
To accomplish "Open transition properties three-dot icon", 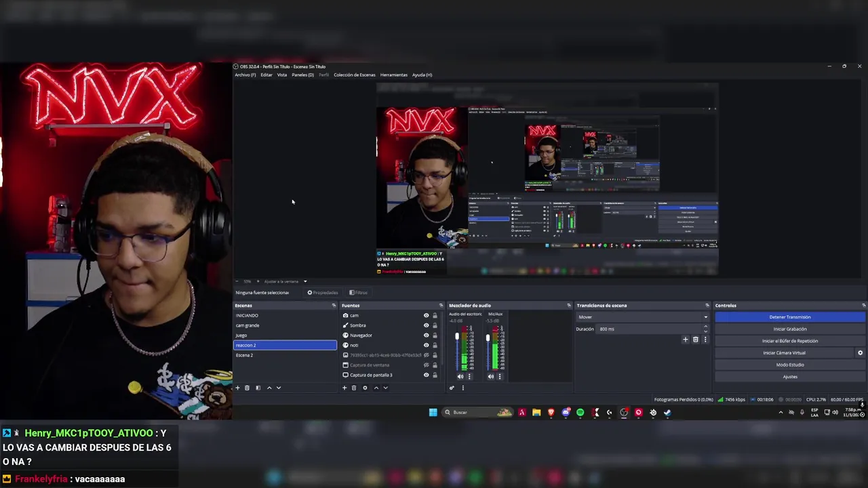I will pos(705,340).
